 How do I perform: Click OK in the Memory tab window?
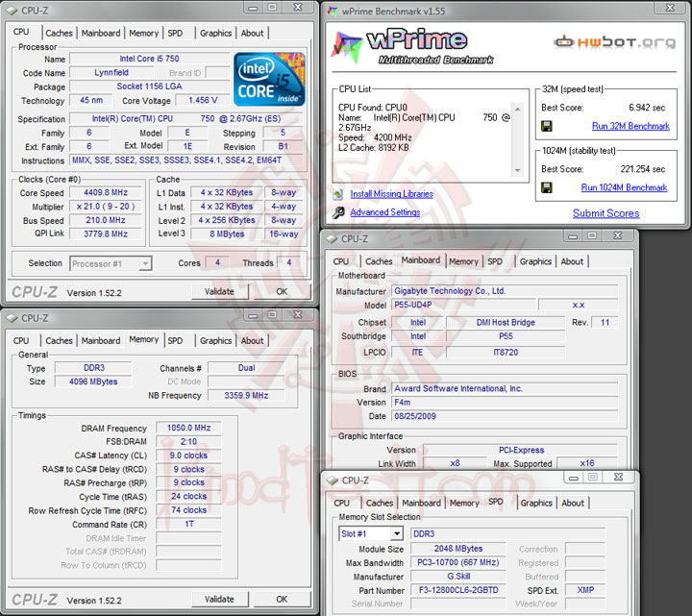tap(282, 600)
